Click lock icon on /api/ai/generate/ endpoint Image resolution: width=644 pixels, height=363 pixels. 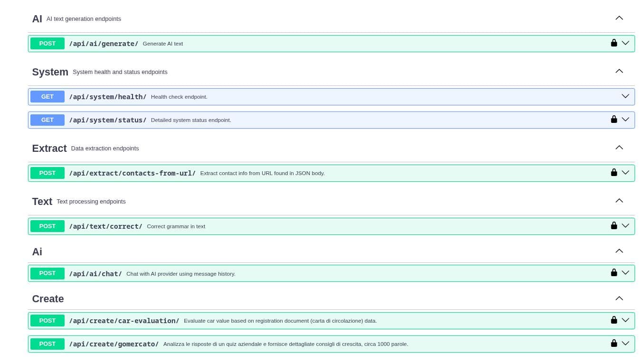pos(614,43)
